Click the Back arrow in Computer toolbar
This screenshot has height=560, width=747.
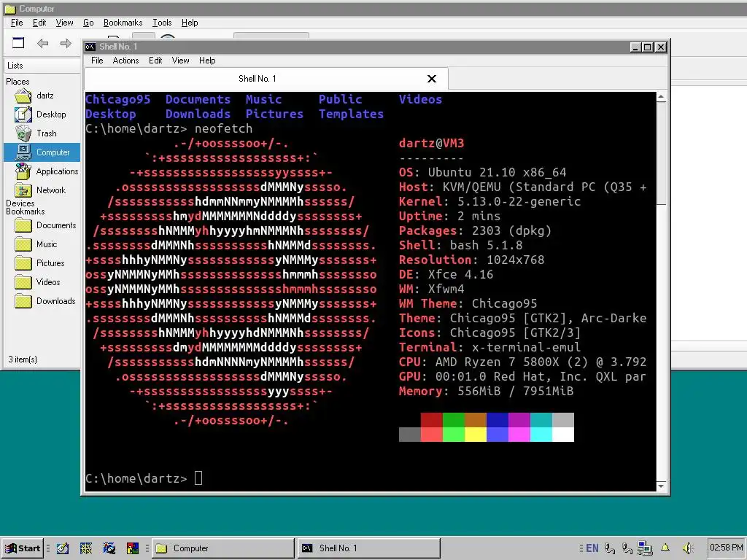(x=43, y=43)
